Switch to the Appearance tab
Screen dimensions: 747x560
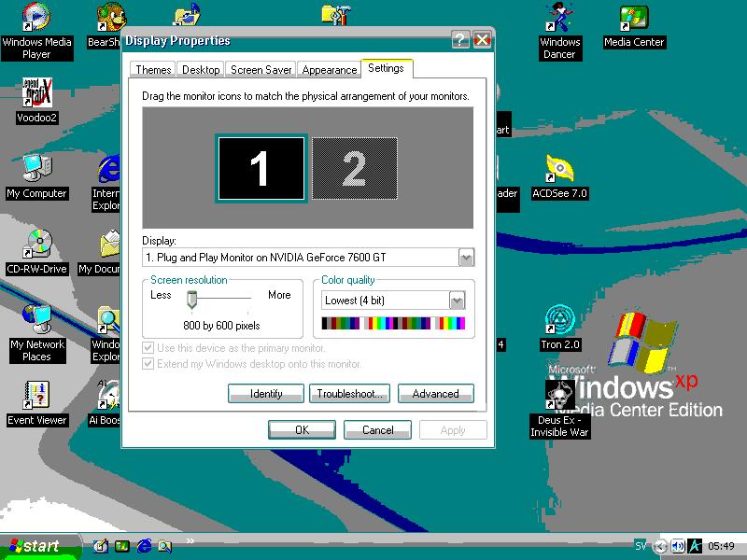330,69
